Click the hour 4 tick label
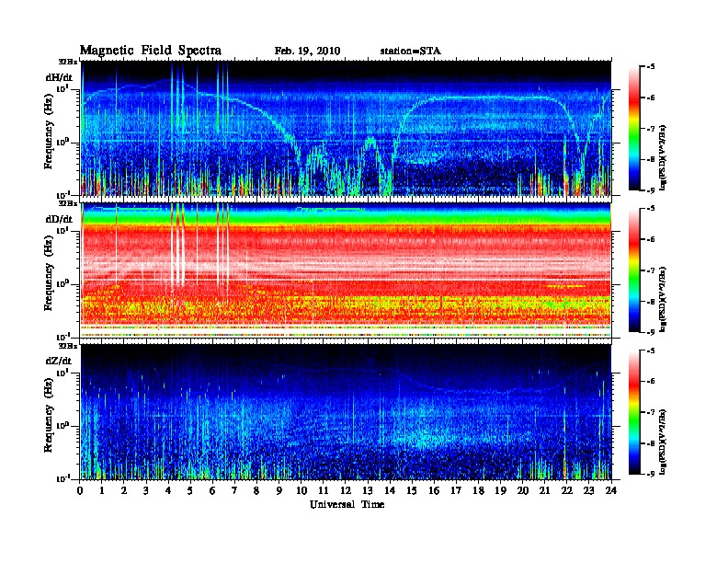Image resolution: width=728 pixels, height=563 pixels. click(168, 490)
